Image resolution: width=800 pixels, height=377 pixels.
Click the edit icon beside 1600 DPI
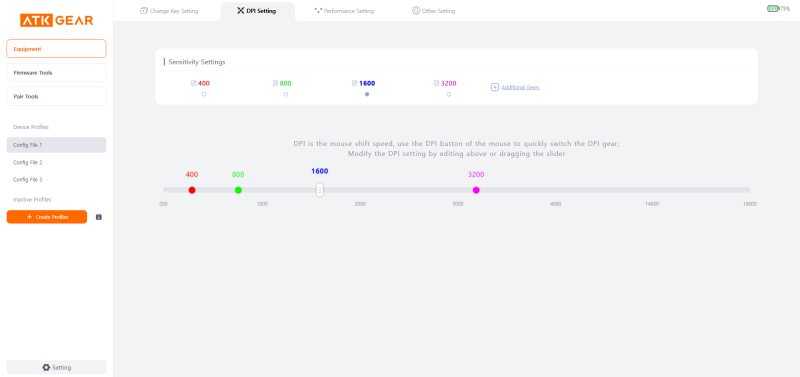(x=355, y=83)
